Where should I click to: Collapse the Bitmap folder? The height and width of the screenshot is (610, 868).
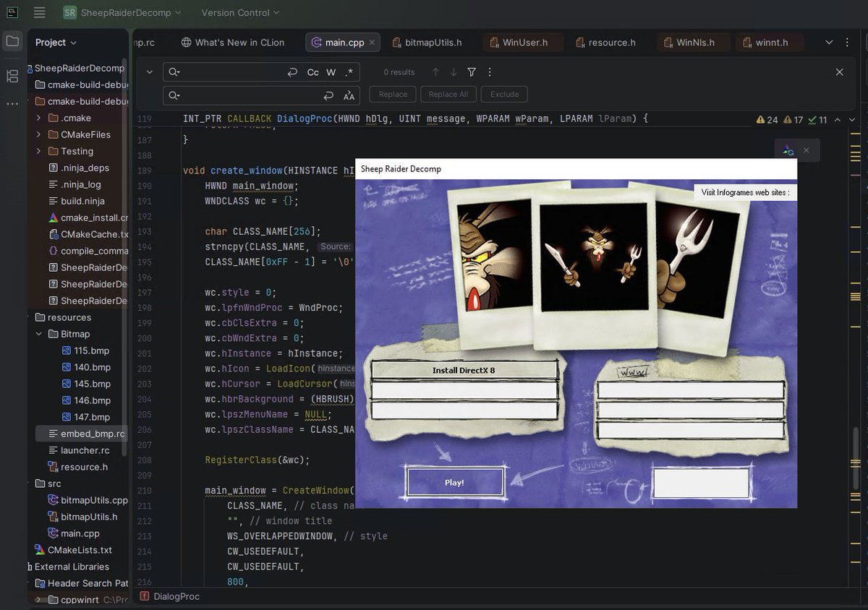38,334
